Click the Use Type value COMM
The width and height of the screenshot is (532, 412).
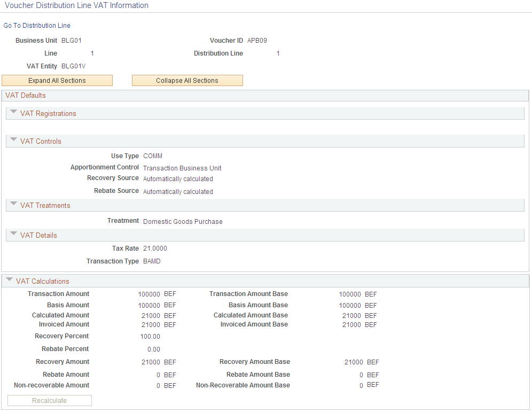pos(152,156)
